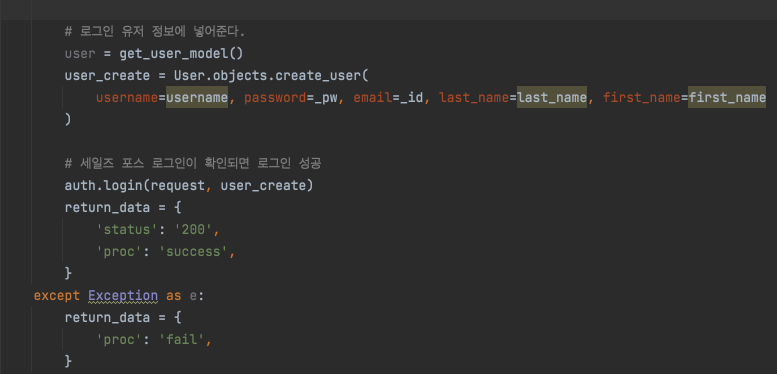Click the comment '# 세일즈 포스 로그인이 확인되면 로그인 성공'
The image size is (777, 374).
[193, 163]
